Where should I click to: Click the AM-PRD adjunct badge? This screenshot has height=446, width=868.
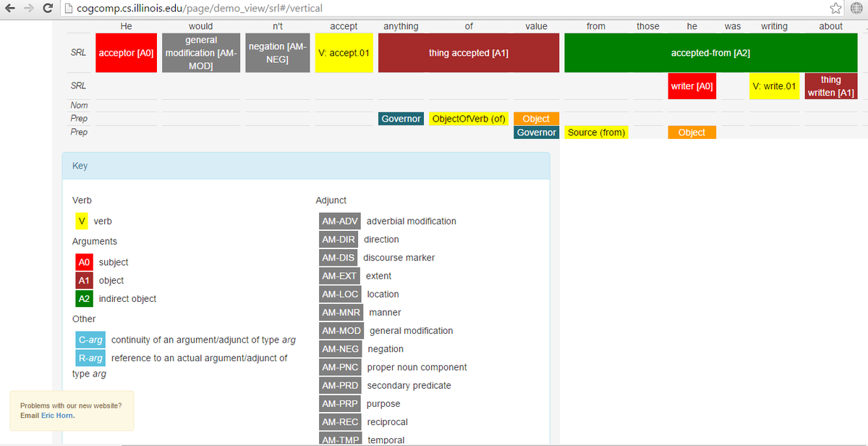point(340,385)
